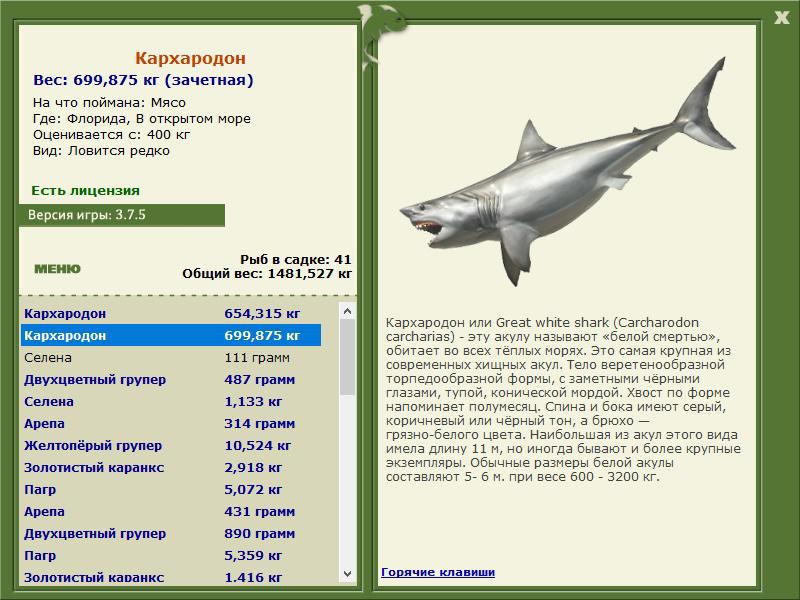Click the Общий вес: 1481,527 кг text
800x600 pixels.
(x=267, y=273)
